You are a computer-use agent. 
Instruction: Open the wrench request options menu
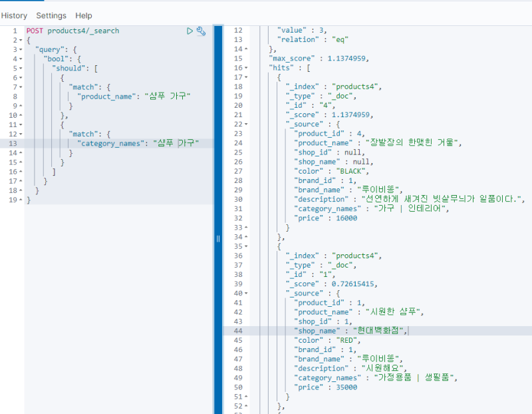(x=201, y=31)
